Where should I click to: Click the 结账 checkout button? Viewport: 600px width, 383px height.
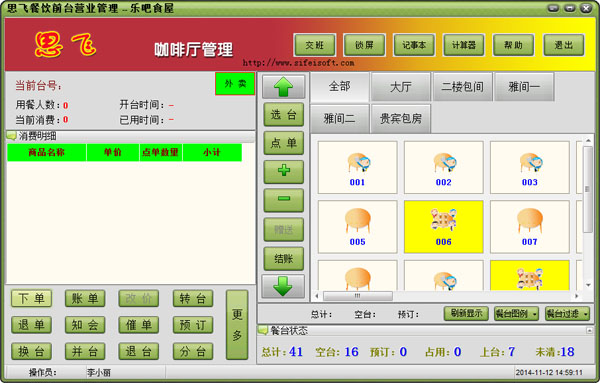[x=284, y=259]
